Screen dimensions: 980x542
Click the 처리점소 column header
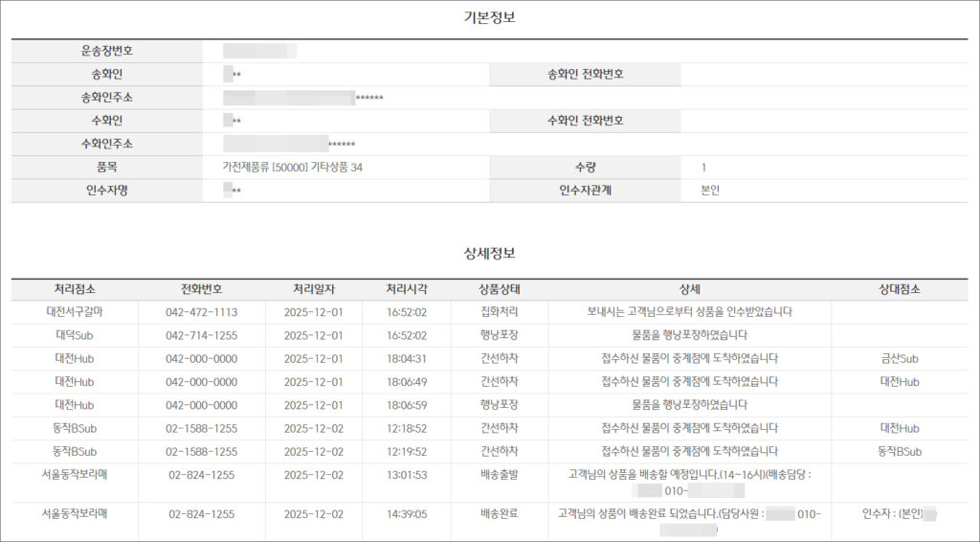point(75,289)
